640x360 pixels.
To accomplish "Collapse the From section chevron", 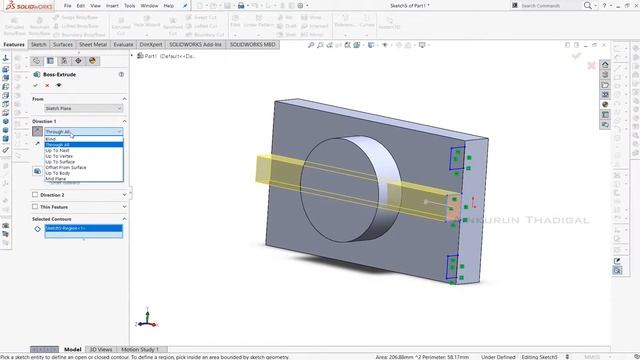I will pyautogui.click(x=124, y=99).
